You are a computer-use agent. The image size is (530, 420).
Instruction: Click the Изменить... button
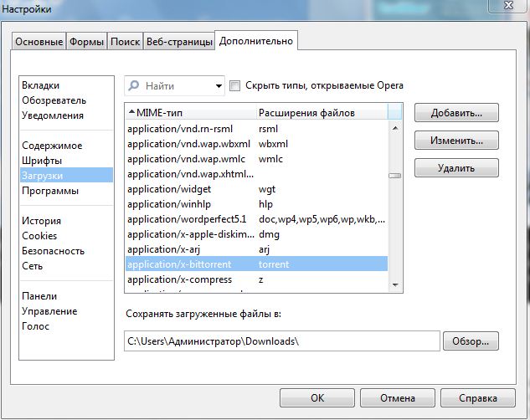point(456,140)
